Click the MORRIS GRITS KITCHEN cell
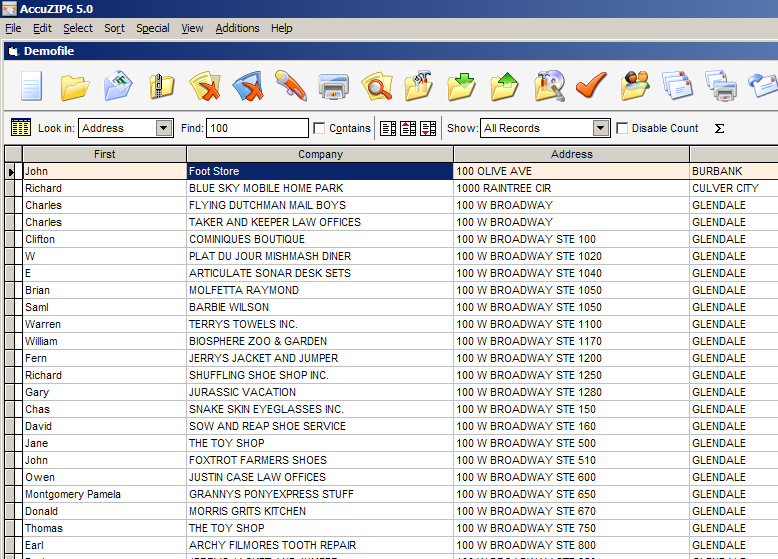This screenshot has height=559, width=778. click(320, 511)
